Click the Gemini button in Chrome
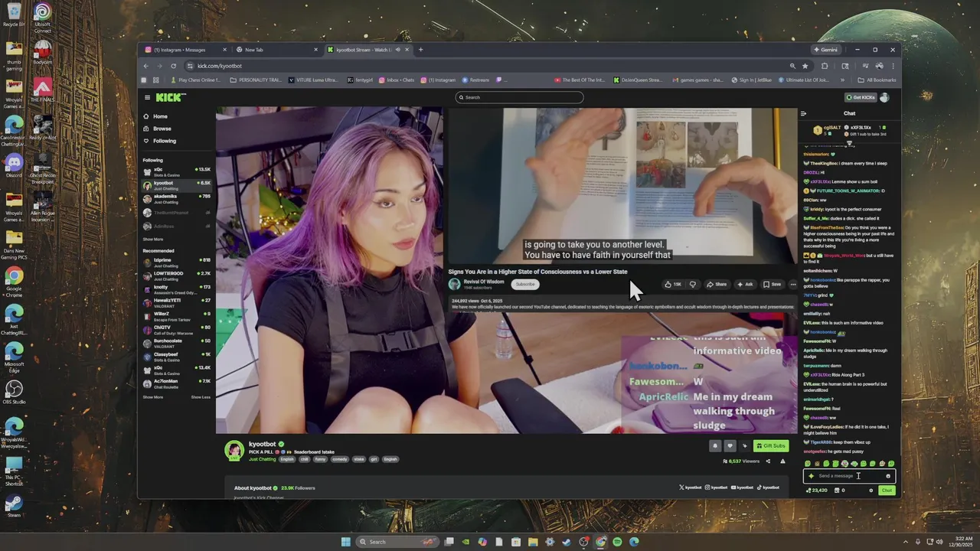This screenshot has height=551, width=980. 826,50
